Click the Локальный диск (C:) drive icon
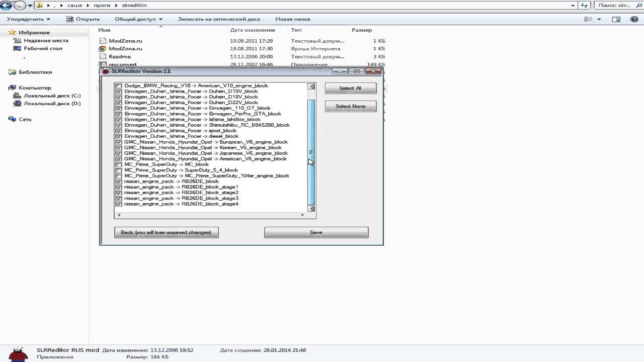This screenshot has width=644, height=362. click(18, 96)
